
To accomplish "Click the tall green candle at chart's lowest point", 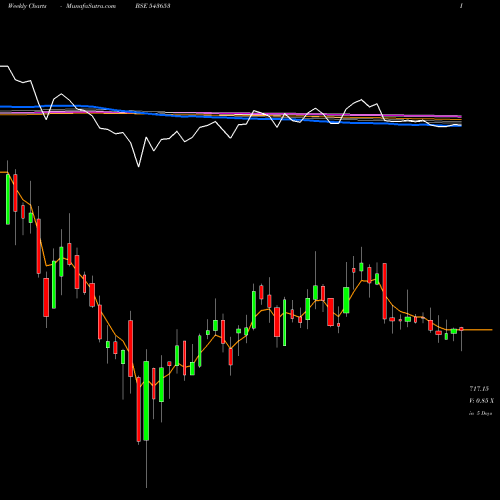I will pyautogui.click(x=146, y=400).
